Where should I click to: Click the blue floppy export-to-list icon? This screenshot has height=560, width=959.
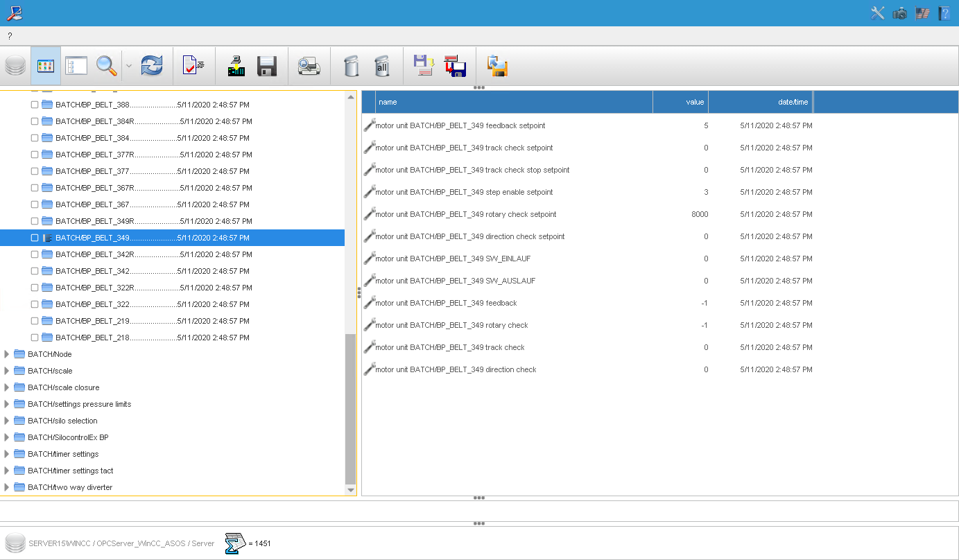[x=424, y=66]
